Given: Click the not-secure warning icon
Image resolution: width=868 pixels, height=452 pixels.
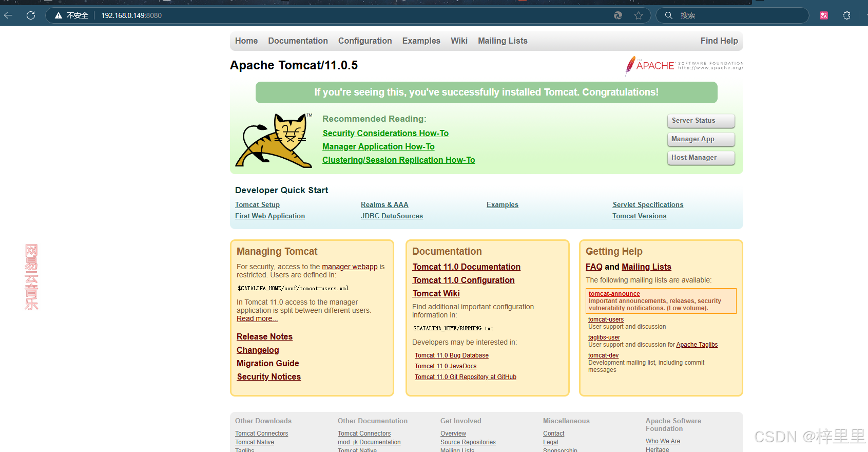Looking at the screenshot, I should pyautogui.click(x=59, y=15).
